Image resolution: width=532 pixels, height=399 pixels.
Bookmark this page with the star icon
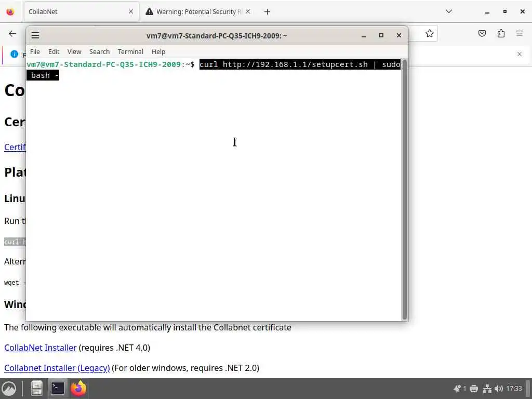point(430,33)
